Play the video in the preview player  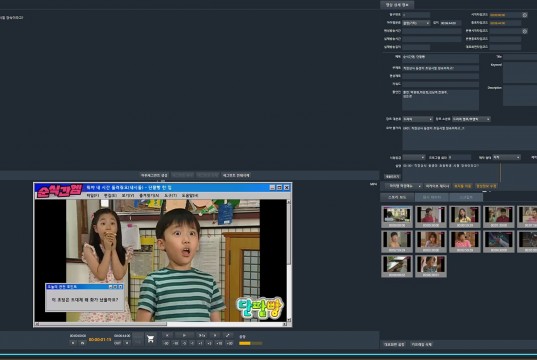point(184,335)
